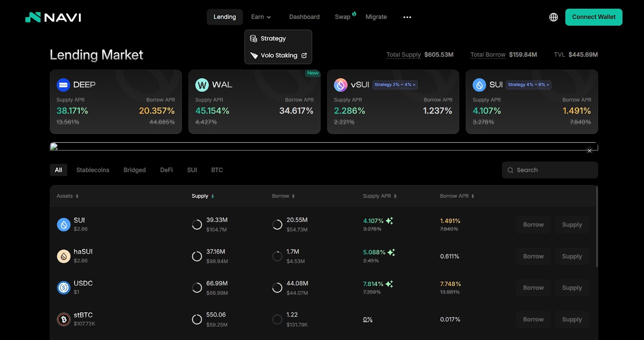Click the New badge on WAL card
This screenshot has width=644, height=340.
tap(313, 73)
